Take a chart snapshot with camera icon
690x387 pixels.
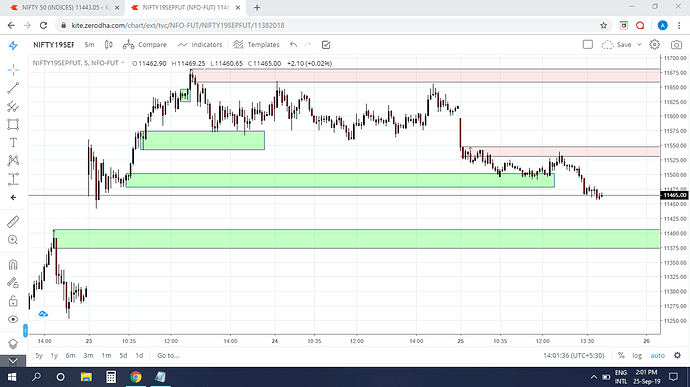point(676,44)
